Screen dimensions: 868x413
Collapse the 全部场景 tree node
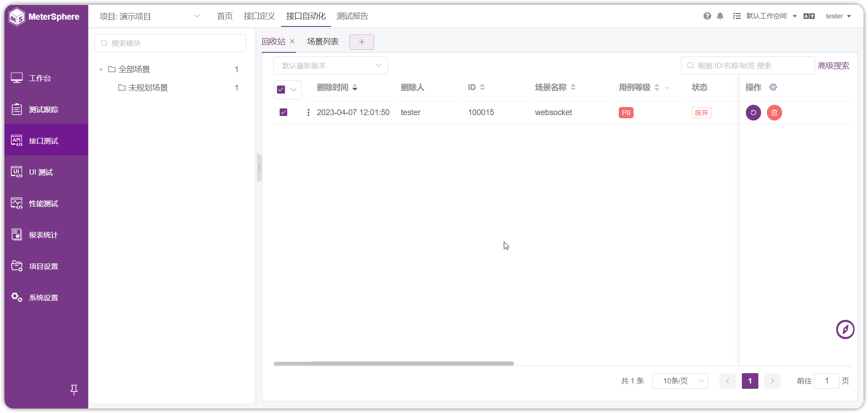[x=101, y=69]
